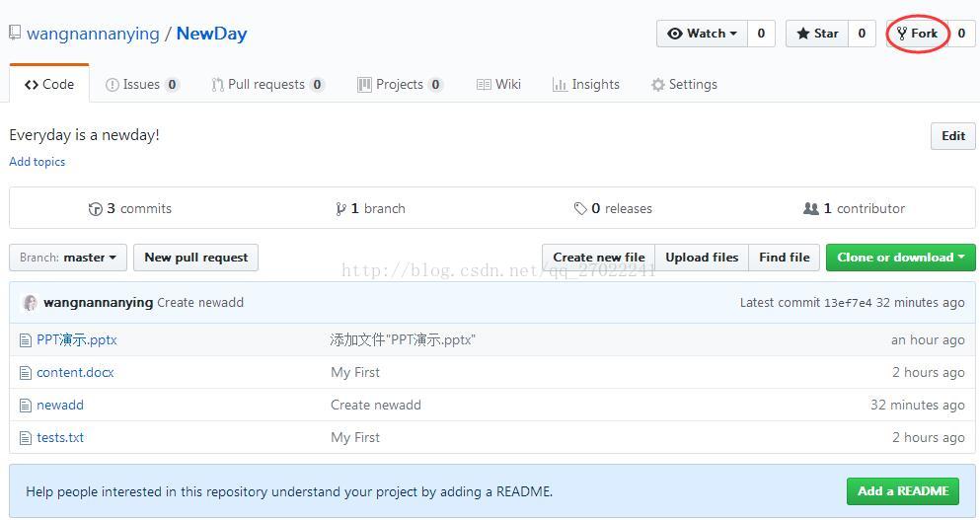The height and width of the screenshot is (520, 980).
Task: Click the file icon next to newadd
Action: point(25,406)
